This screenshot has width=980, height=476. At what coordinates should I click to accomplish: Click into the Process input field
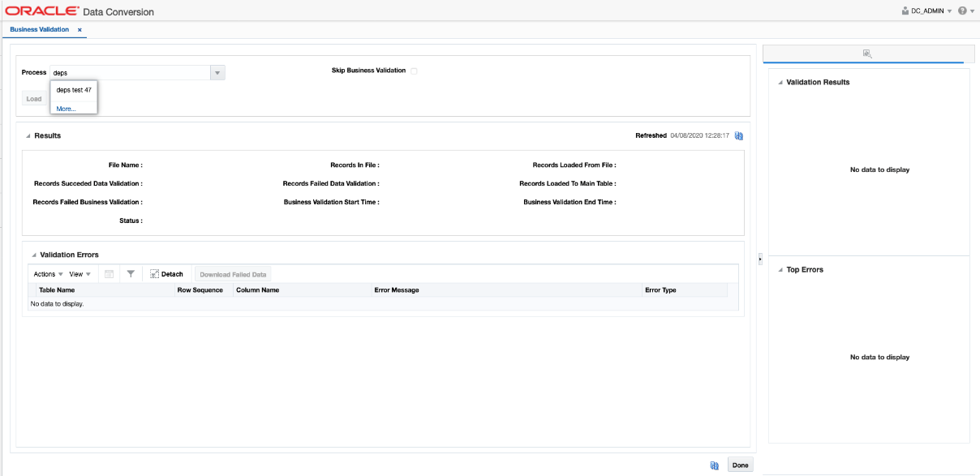[130, 73]
